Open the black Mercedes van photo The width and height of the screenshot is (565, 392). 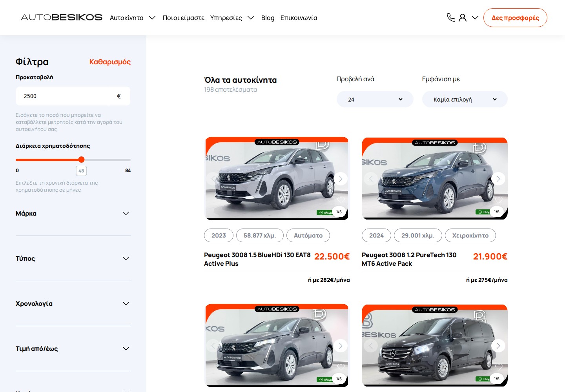435,345
